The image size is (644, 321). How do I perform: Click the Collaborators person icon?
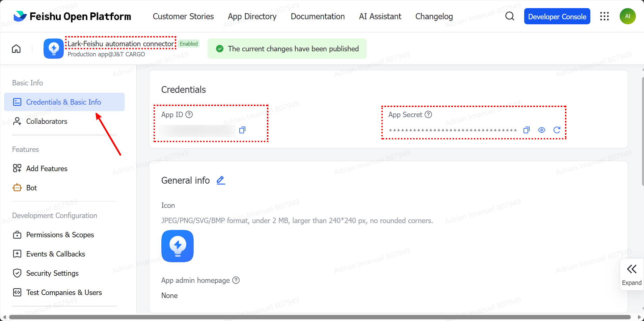[x=17, y=121]
